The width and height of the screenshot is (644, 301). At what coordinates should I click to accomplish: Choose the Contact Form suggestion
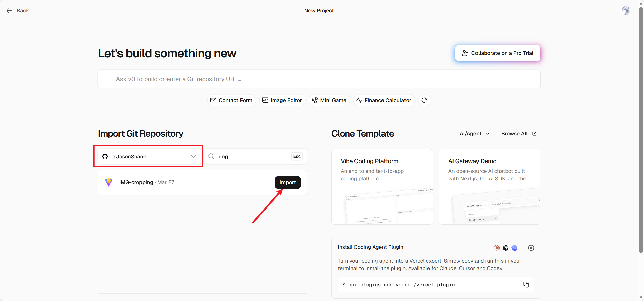click(x=231, y=100)
